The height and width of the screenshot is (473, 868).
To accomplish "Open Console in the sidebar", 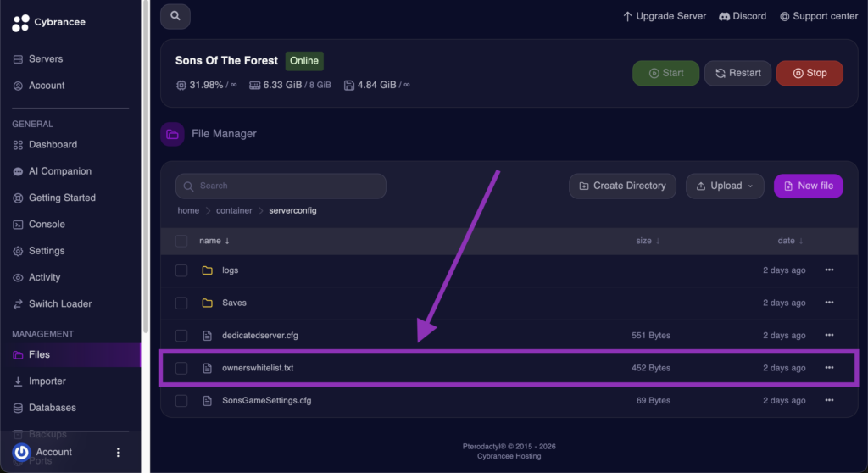I will click(47, 225).
